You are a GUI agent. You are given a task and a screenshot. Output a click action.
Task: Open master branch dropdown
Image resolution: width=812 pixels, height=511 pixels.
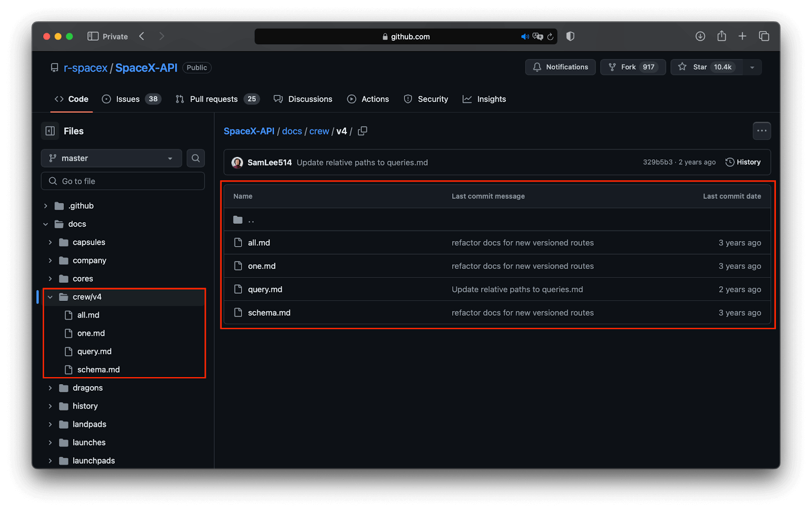(x=111, y=158)
